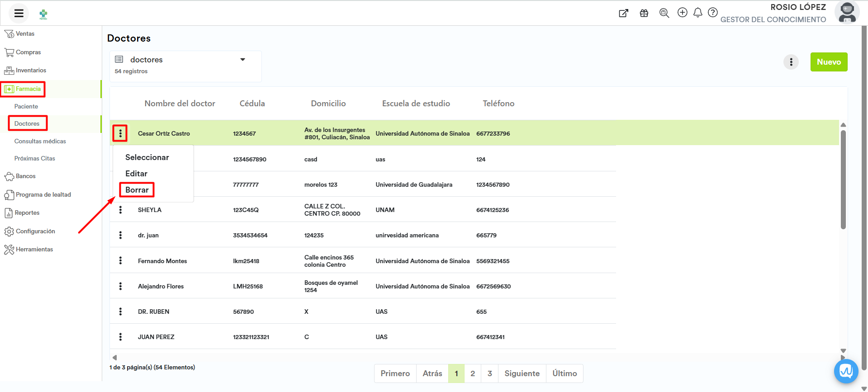
Task: Go to Siguiente page
Action: [522, 373]
